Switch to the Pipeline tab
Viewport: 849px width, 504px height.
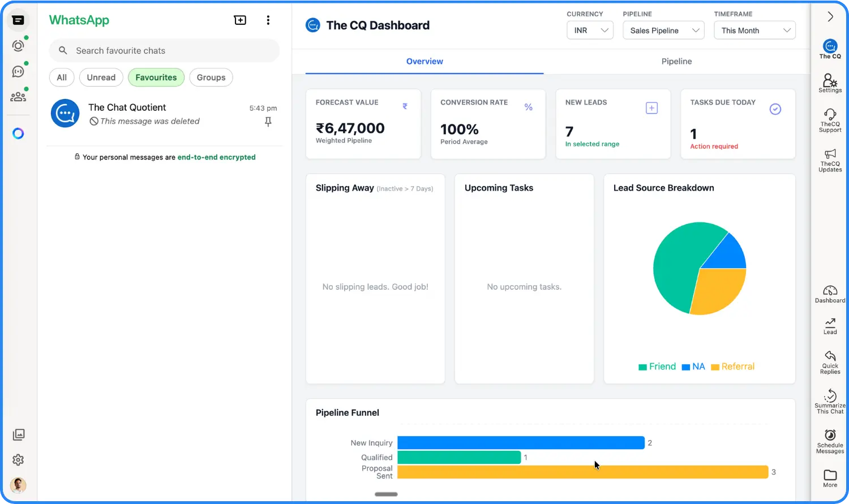click(676, 61)
